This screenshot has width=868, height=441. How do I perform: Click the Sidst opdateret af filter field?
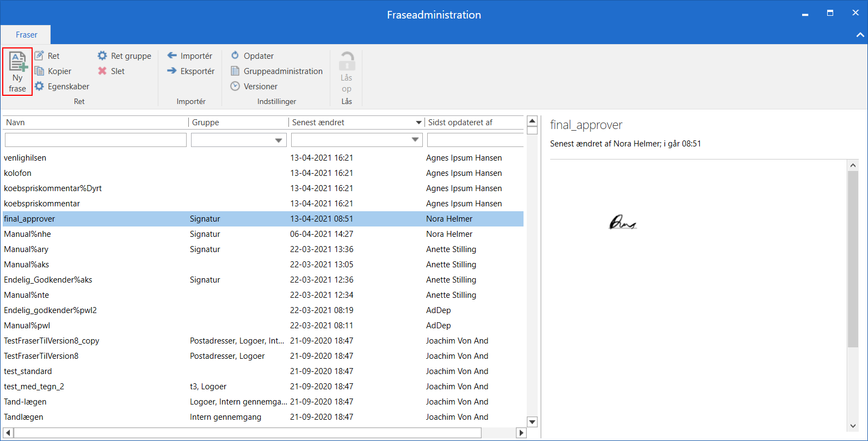(476, 140)
